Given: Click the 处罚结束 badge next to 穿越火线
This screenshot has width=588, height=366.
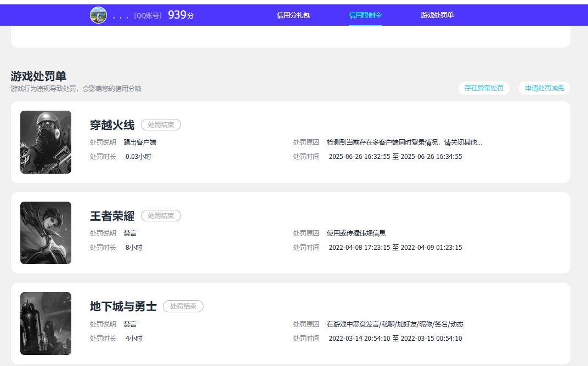Looking at the screenshot, I should [x=161, y=125].
